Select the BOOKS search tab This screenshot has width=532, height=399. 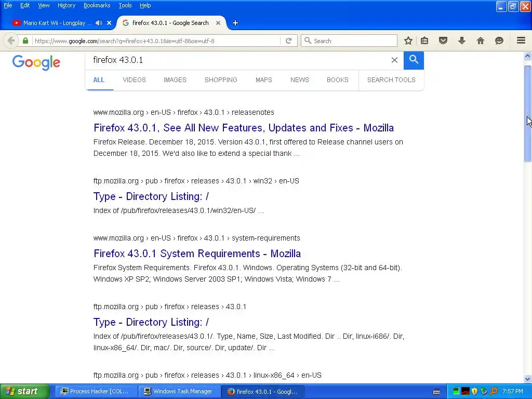click(338, 79)
